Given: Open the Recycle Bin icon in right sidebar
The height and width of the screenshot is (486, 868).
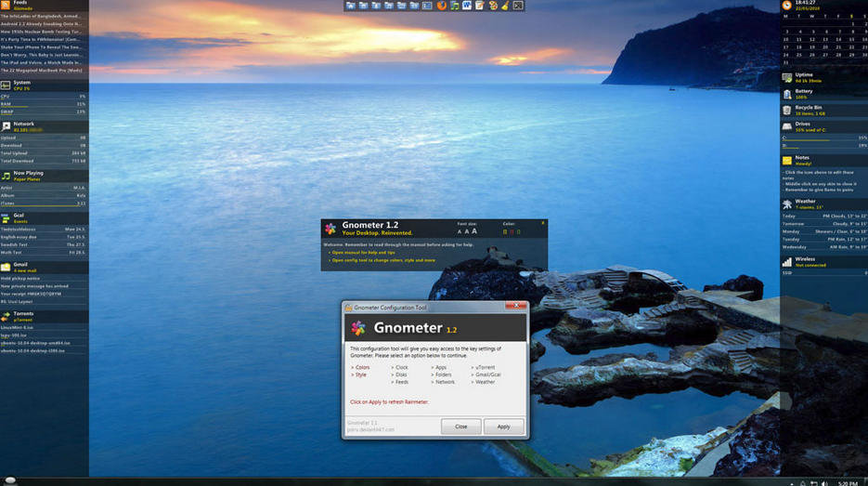Looking at the screenshot, I should (786, 111).
